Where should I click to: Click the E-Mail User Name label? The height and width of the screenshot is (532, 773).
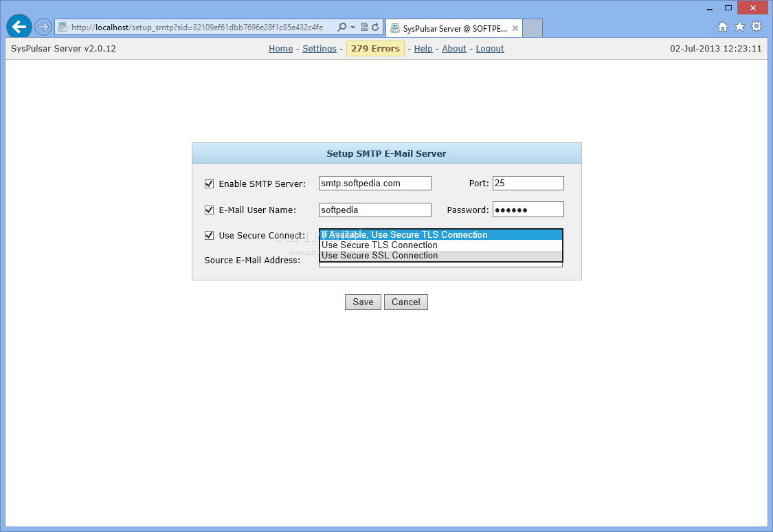coord(258,210)
